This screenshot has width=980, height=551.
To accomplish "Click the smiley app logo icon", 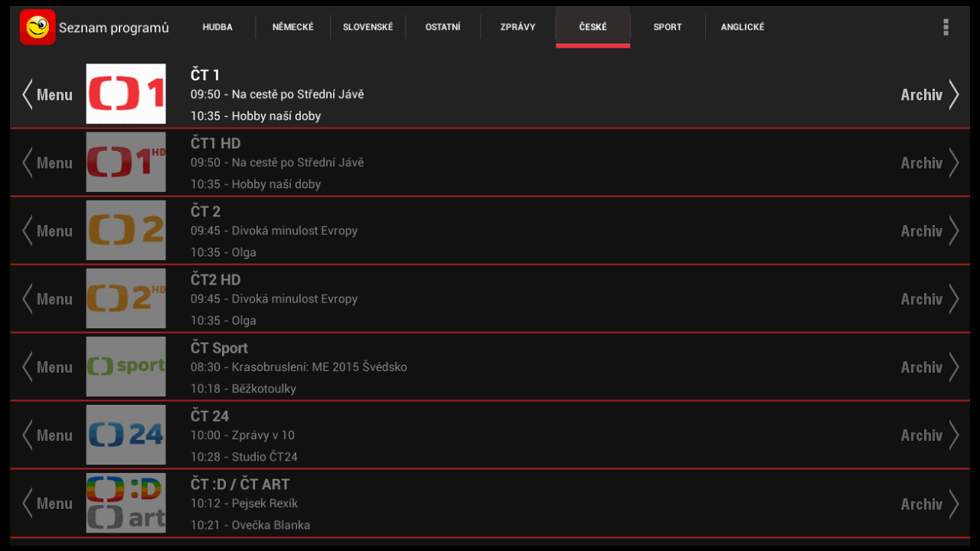I will pyautogui.click(x=38, y=28).
